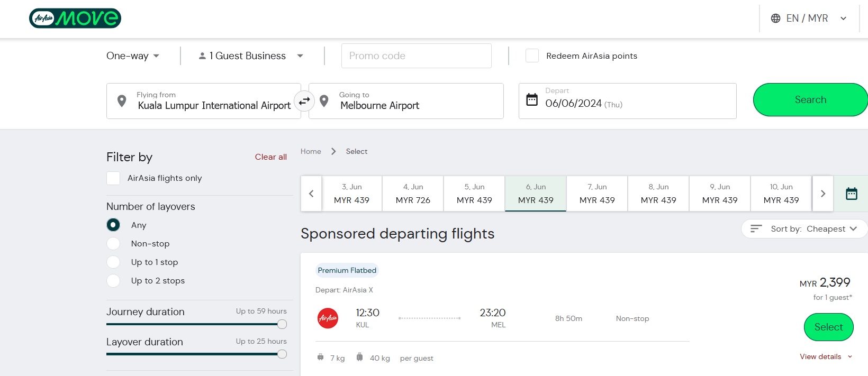
Task: Click the Flying from location pin icon
Action: coord(122,101)
